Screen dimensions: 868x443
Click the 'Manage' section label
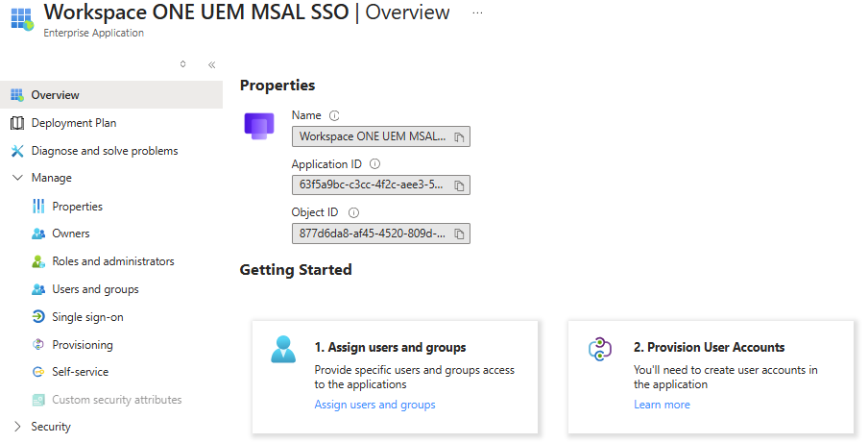point(52,178)
